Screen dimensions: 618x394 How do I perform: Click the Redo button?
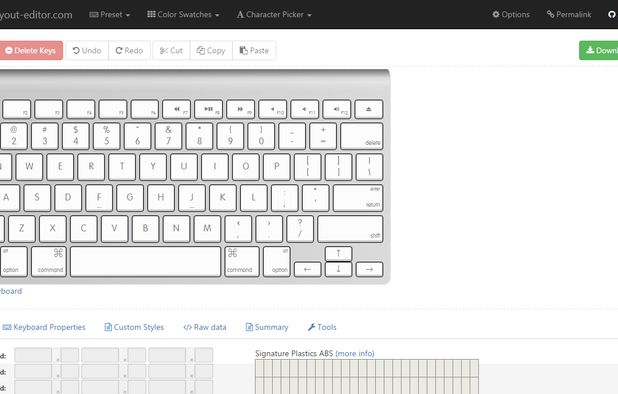pos(129,50)
